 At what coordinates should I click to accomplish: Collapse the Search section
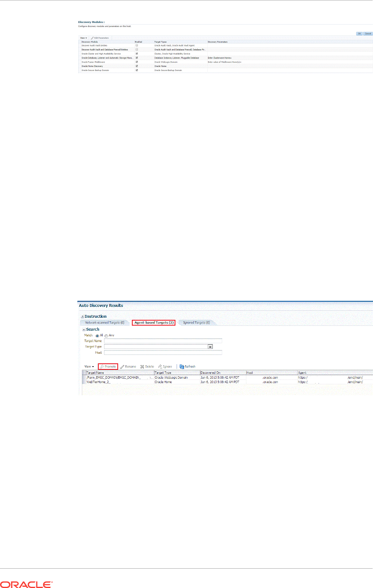pyautogui.click(x=84, y=329)
